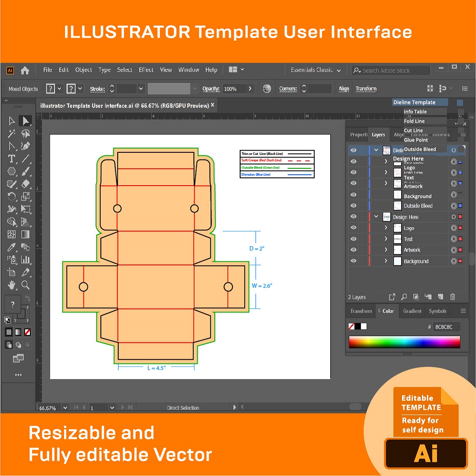
Task: Pick the Eyedropper tool
Action: point(12,247)
